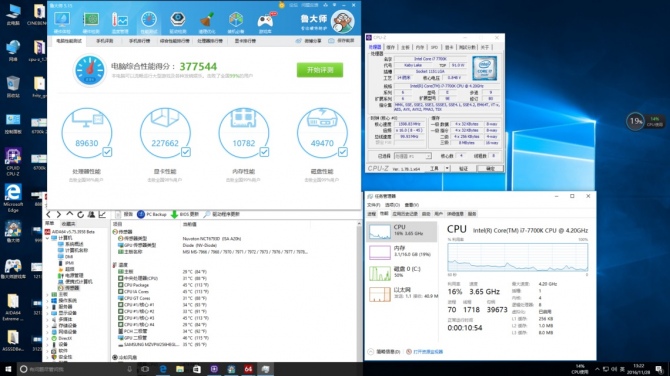This screenshot has height=376, width=670.
Task: Expand DirectX node in AIDA64 tree
Action: (48, 338)
